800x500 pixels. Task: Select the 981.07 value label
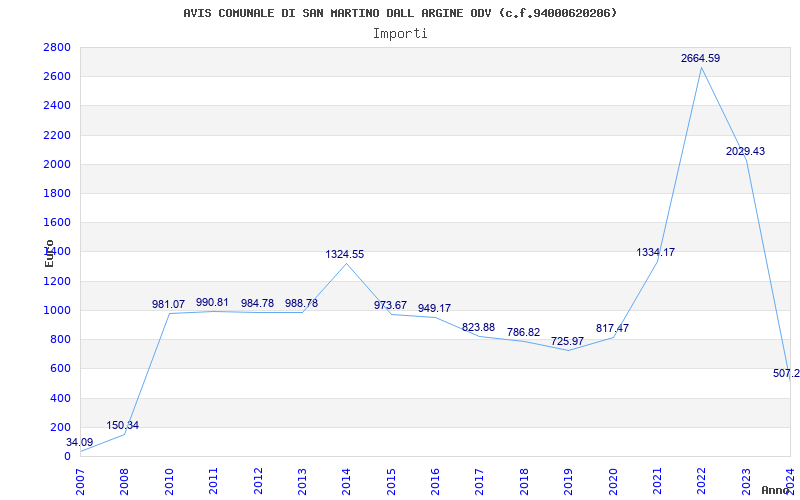pyautogui.click(x=168, y=304)
